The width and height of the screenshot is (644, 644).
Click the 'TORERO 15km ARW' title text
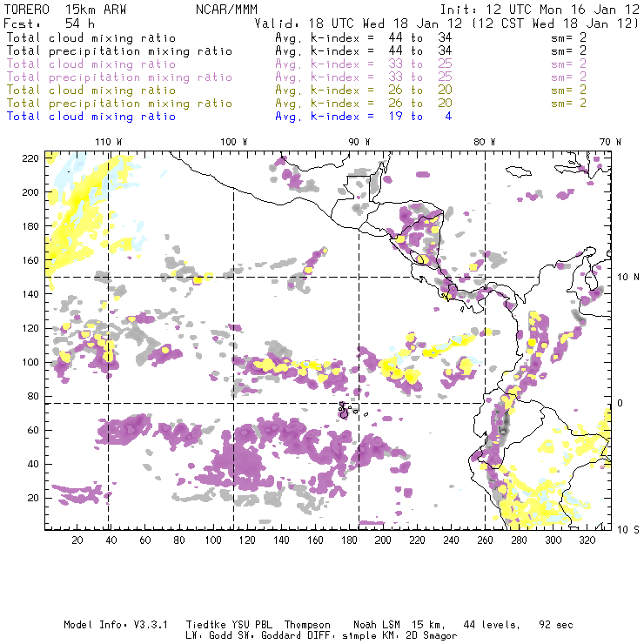(65, 10)
